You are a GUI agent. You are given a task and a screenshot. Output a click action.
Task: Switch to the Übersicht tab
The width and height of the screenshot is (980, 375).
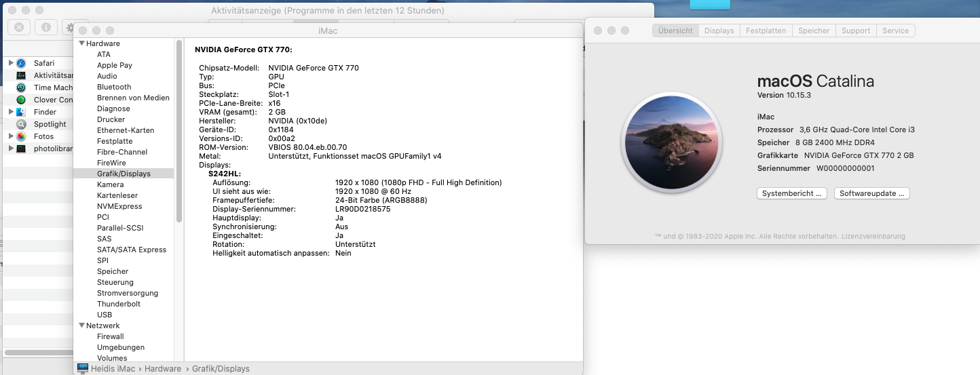675,31
